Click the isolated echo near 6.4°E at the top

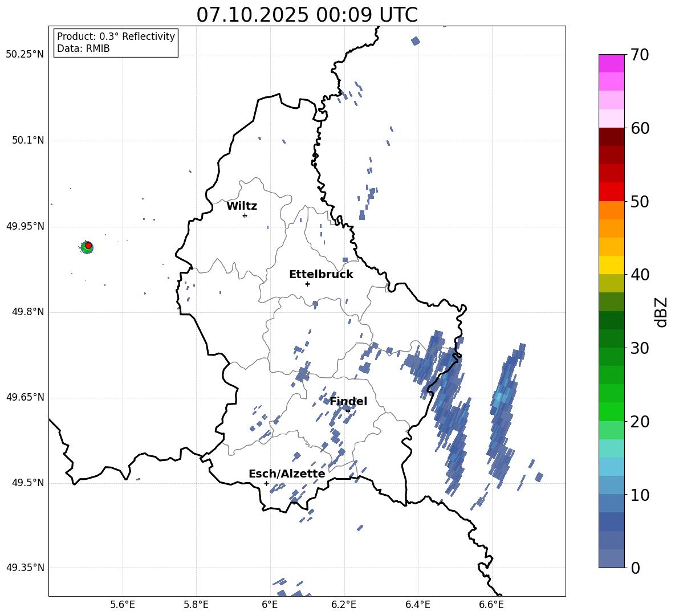click(x=416, y=41)
